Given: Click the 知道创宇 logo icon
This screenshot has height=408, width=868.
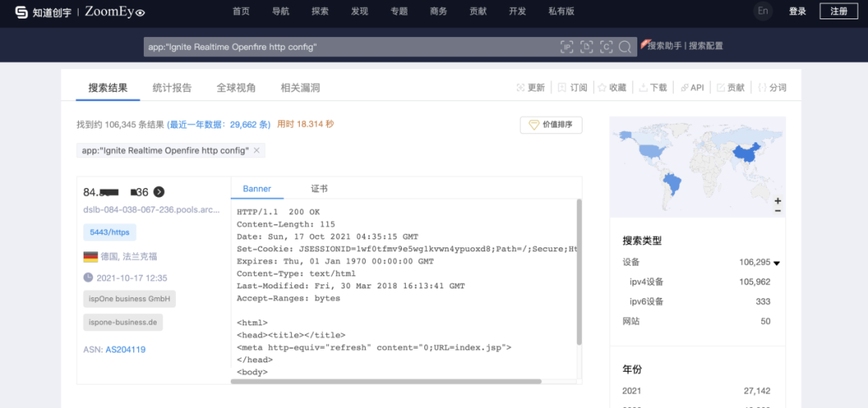Looking at the screenshot, I should [x=22, y=11].
